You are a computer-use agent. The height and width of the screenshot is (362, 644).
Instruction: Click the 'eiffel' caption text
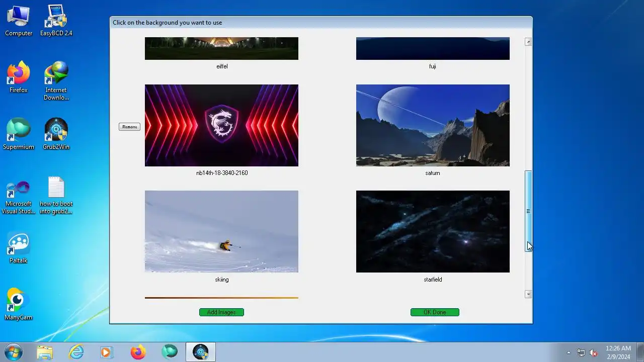222,66
